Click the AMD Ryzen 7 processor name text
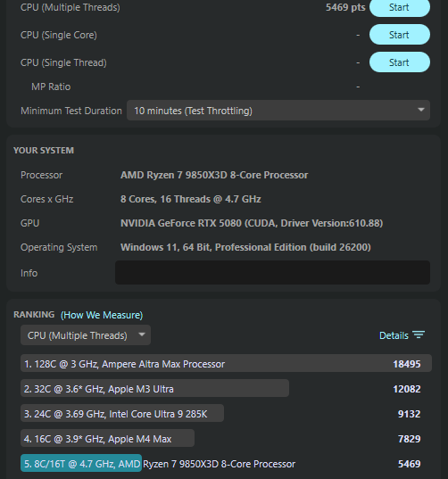This screenshot has height=479, width=448. [214, 175]
